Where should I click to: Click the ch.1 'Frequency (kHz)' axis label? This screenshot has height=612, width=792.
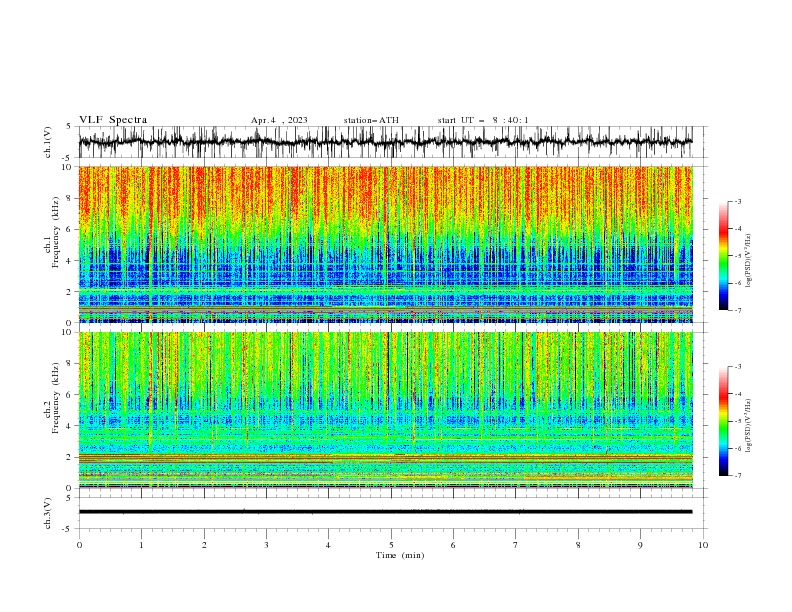(x=55, y=233)
